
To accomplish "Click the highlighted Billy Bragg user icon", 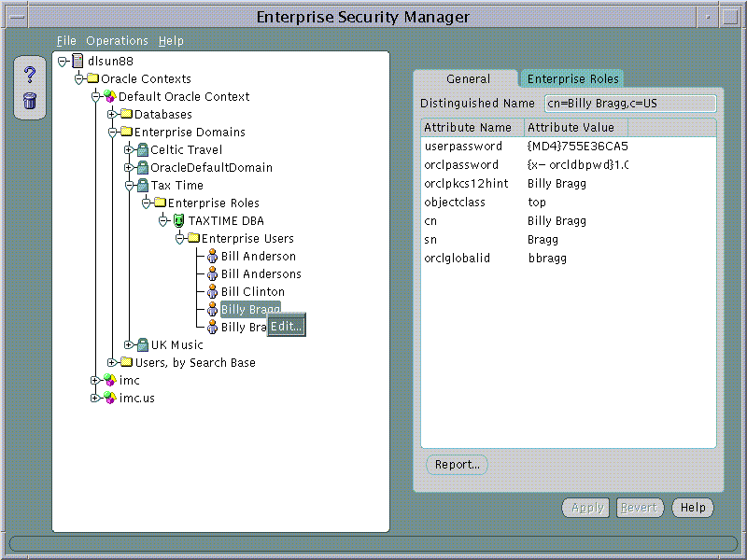I will pos(213,310).
